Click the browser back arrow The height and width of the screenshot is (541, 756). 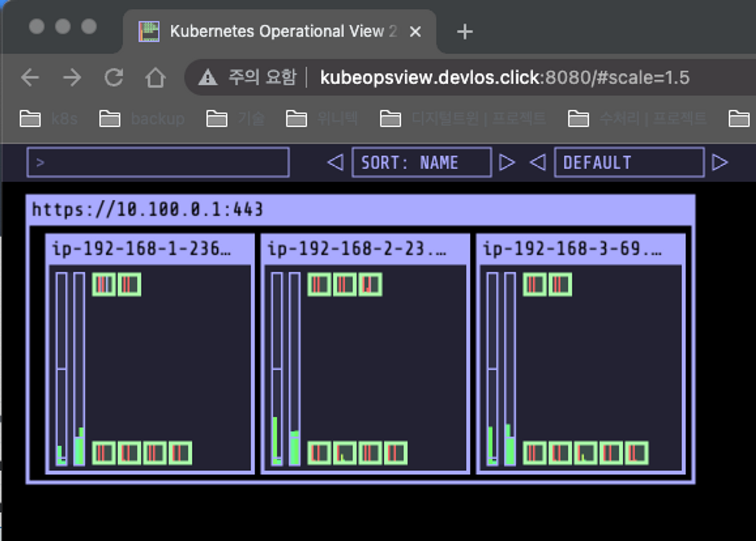tap(30, 78)
